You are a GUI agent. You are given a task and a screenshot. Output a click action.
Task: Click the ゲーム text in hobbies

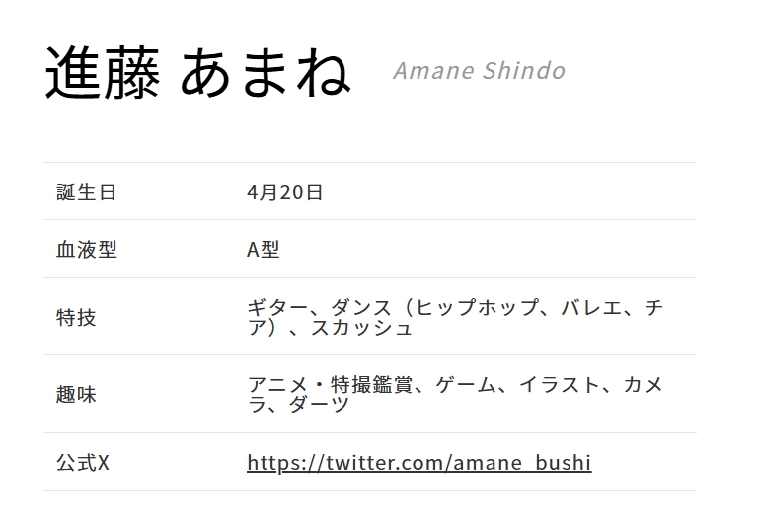[x=466, y=384]
